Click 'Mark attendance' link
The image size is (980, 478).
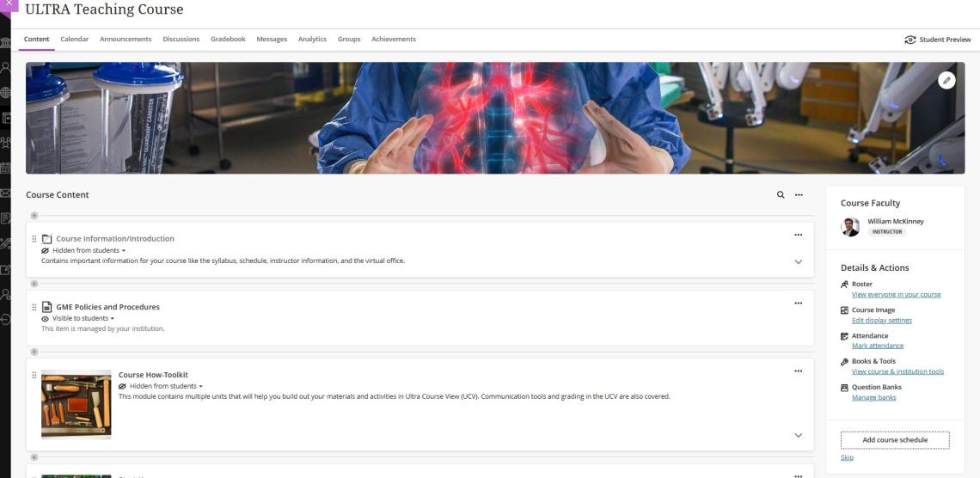click(x=878, y=346)
